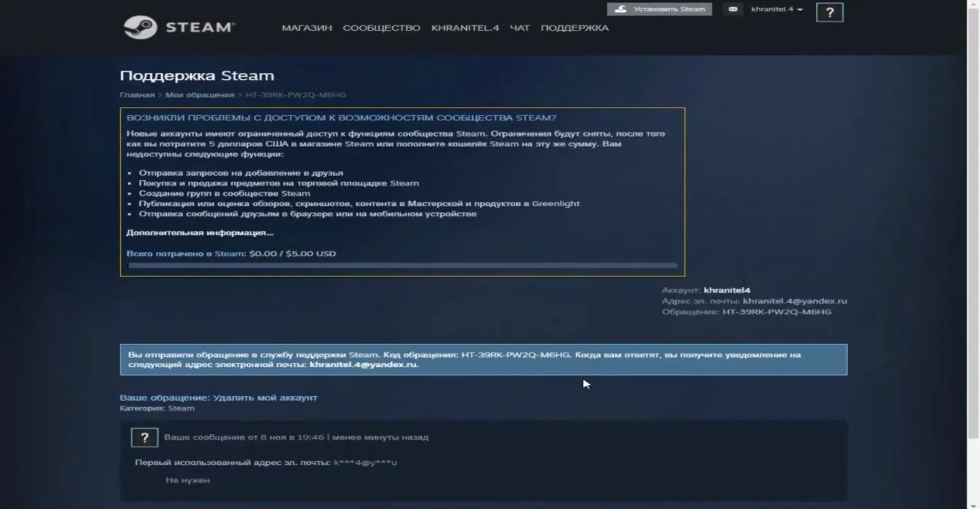Click the "Отправка запросов на добавление в друзья" bullet

pyautogui.click(x=241, y=173)
